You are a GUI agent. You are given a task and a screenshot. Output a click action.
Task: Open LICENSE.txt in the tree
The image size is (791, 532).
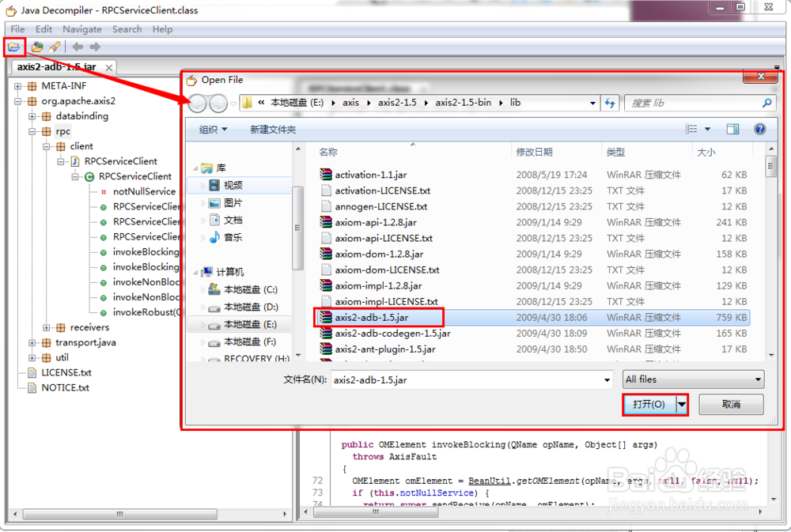[66, 372]
